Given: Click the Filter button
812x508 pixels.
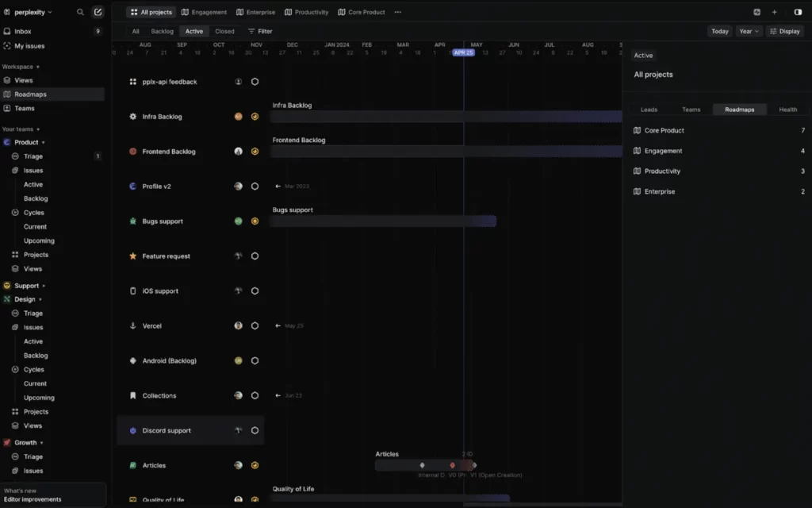Looking at the screenshot, I should pos(260,31).
